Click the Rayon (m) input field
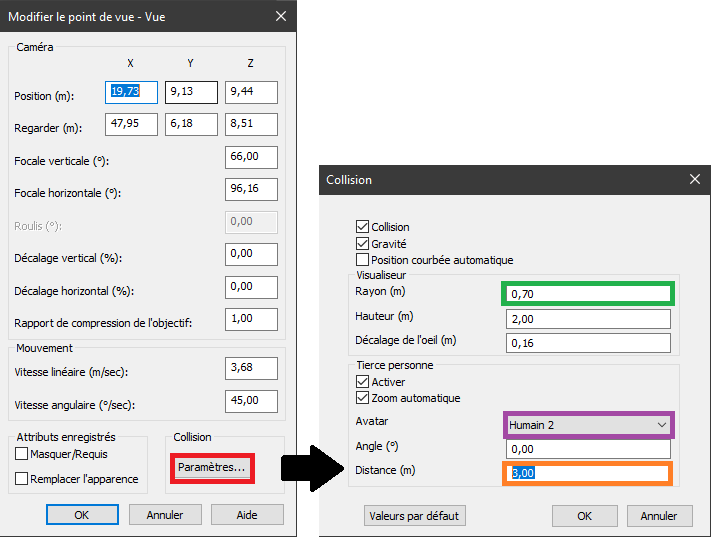Viewport: 711px width, 537px height. tap(589, 294)
